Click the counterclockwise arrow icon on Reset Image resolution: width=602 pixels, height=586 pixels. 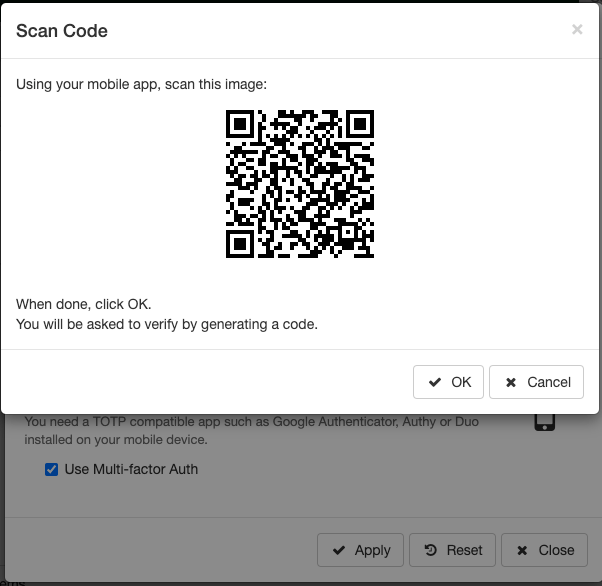[x=430, y=550]
